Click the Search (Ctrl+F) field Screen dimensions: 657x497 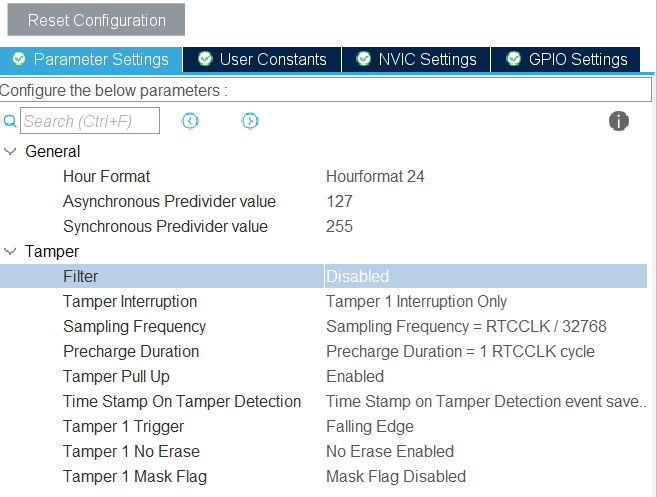pyautogui.click(x=90, y=121)
